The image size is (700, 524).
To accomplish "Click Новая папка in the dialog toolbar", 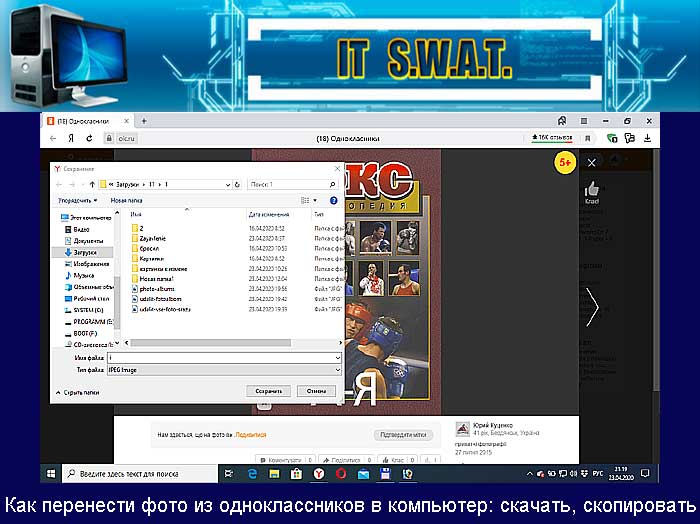I will 126,200.
